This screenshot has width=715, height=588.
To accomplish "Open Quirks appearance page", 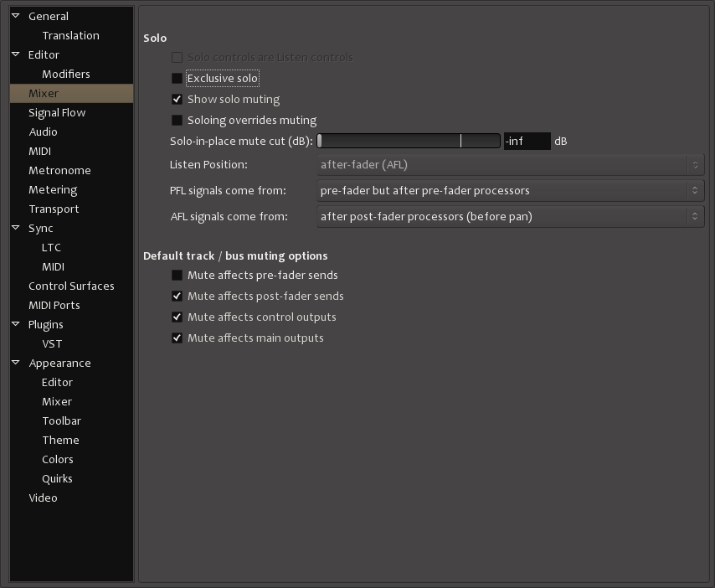I will click(x=57, y=478).
